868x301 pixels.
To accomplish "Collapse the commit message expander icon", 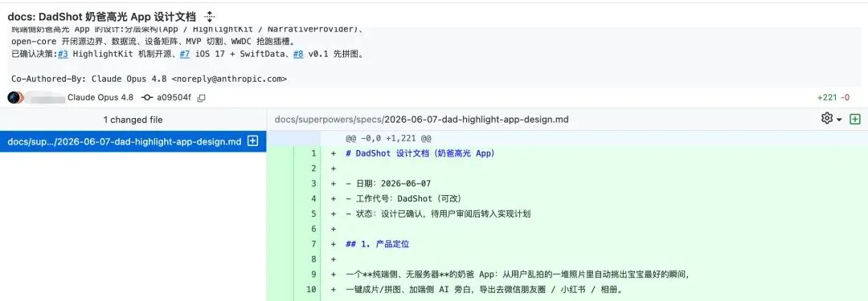I will [210, 17].
